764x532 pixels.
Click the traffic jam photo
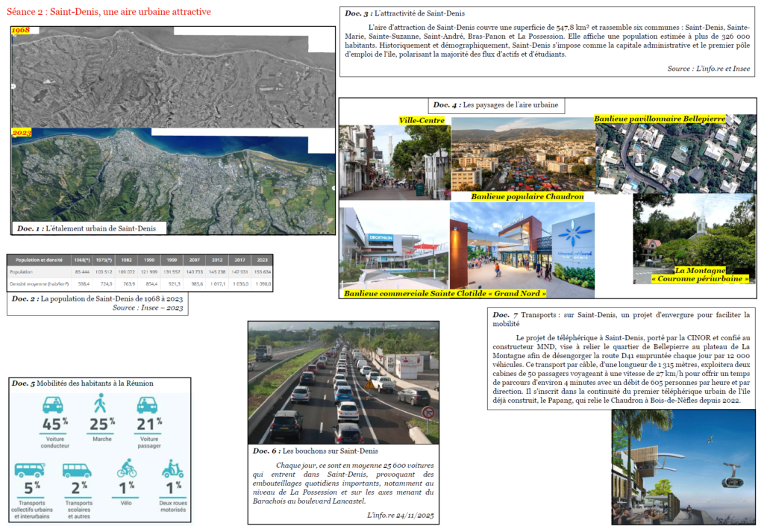(343, 383)
